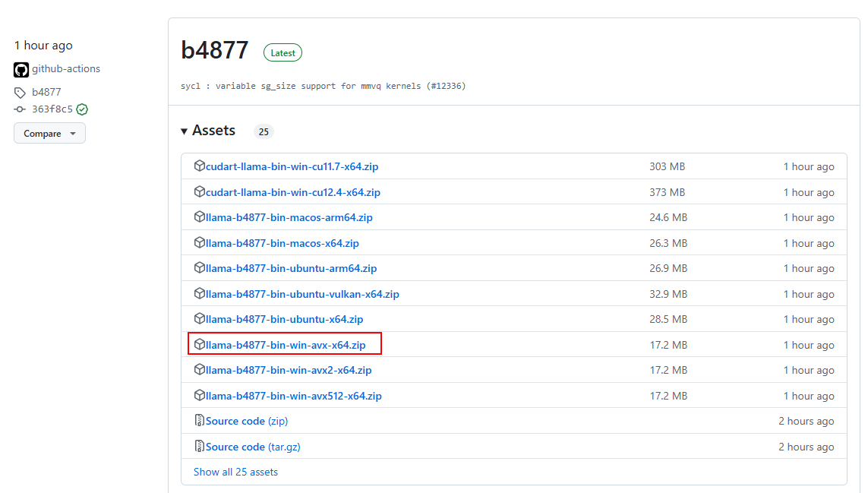Click the sycl commit description text
Screen dimensions: 868x493
click(324, 86)
